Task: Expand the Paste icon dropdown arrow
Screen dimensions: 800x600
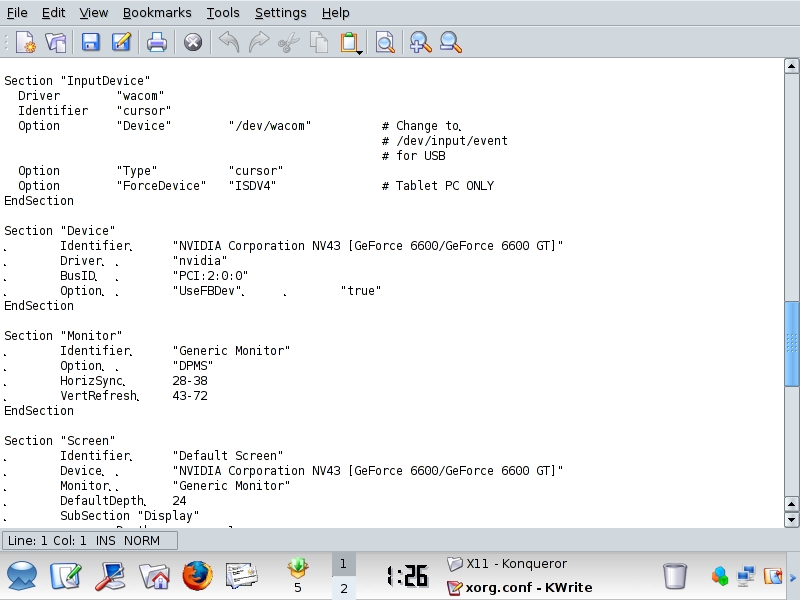Action: click(360, 52)
